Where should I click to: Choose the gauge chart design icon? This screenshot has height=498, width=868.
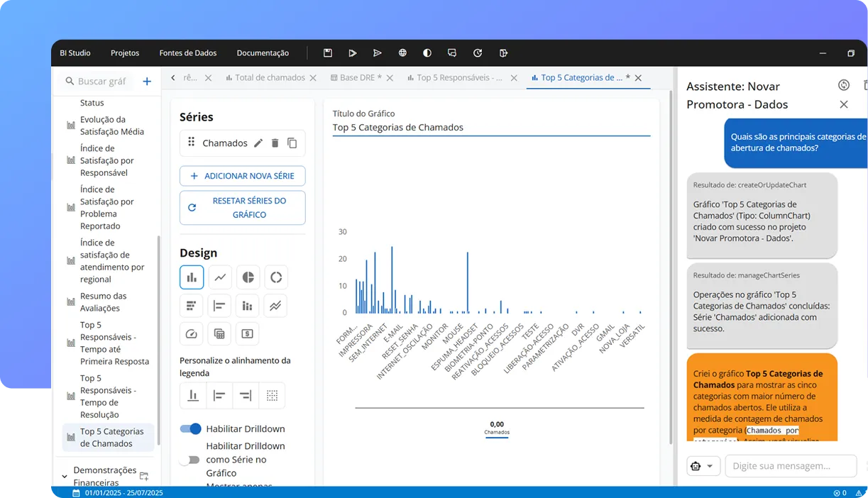[192, 333]
